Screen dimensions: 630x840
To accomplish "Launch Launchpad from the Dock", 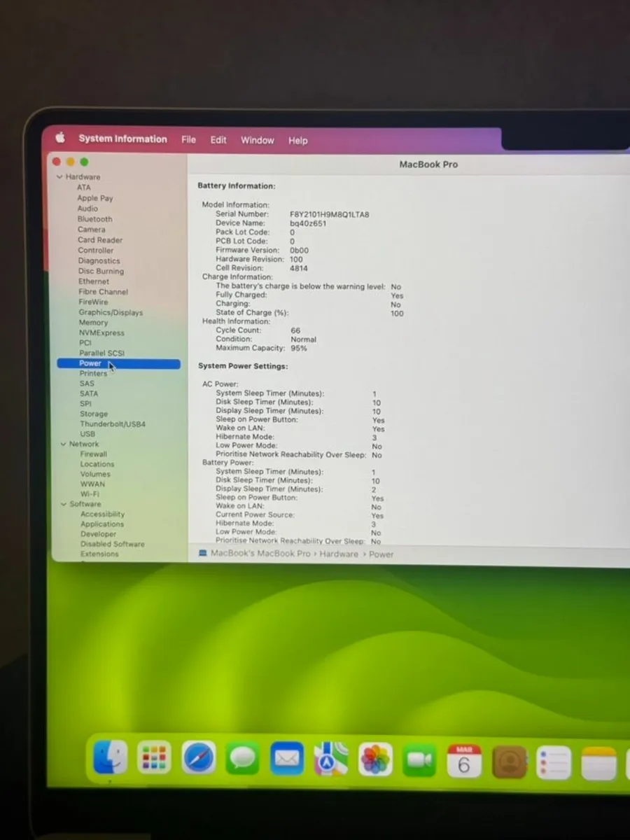I will click(154, 758).
